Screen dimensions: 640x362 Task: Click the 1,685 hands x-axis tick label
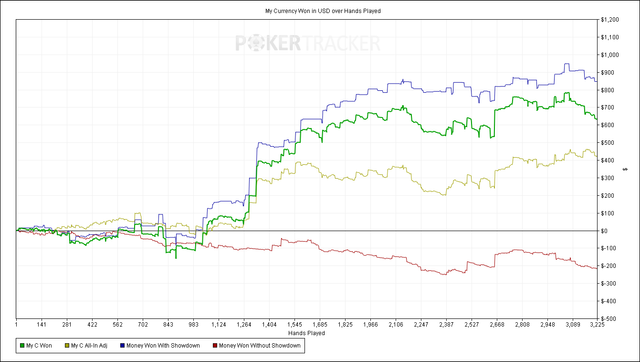[320, 325]
